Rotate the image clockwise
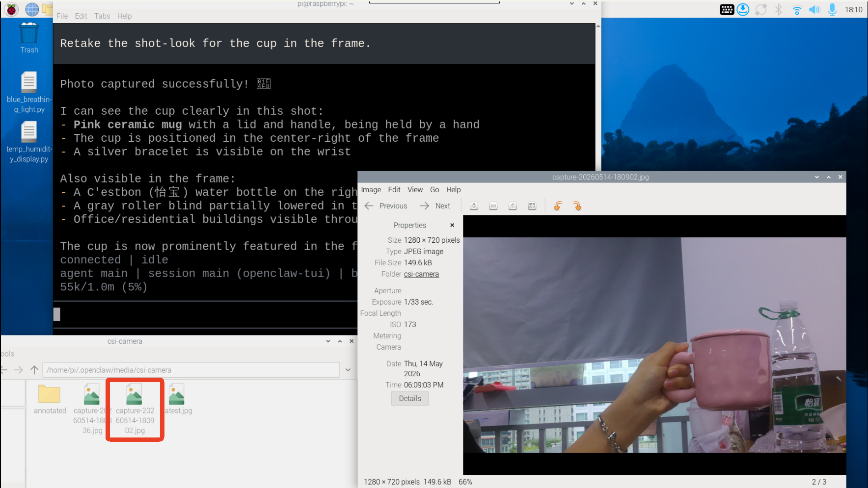The image size is (868, 488). 577,206
